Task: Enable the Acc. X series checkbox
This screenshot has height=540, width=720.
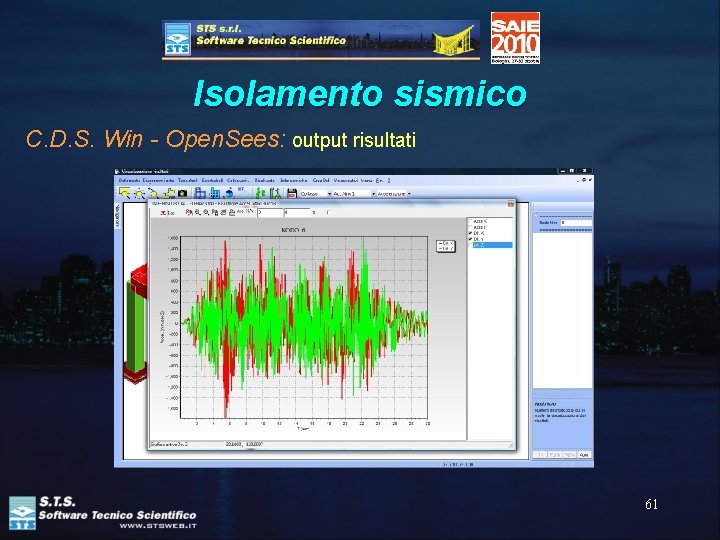Action: point(470,221)
